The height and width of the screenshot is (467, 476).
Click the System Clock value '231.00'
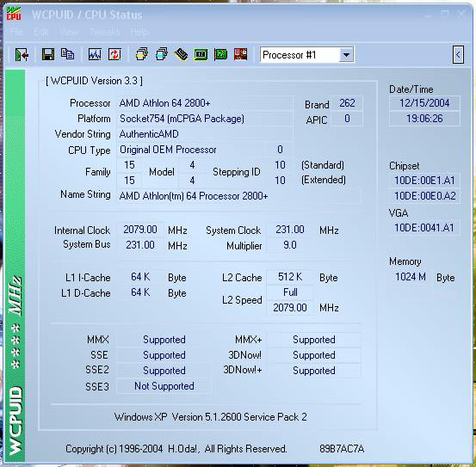point(290,230)
